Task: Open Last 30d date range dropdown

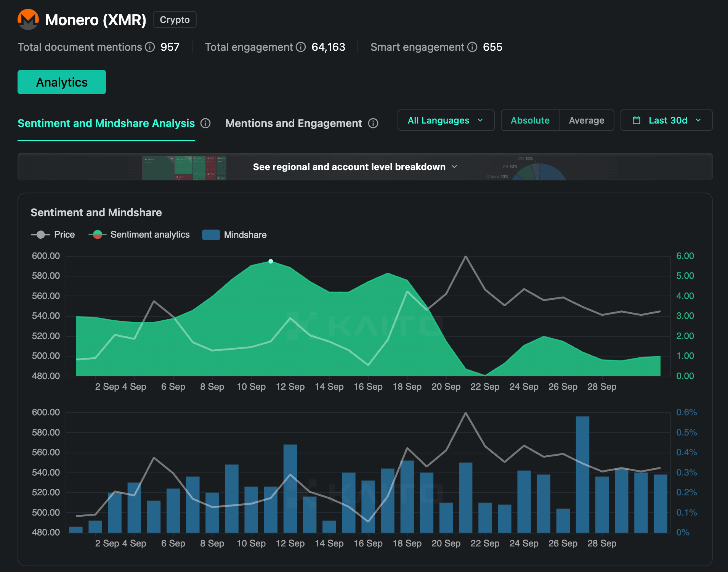Action: click(666, 121)
